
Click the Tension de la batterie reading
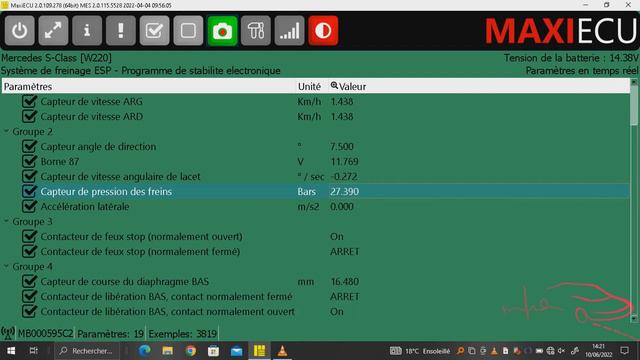pyautogui.click(x=571, y=58)
